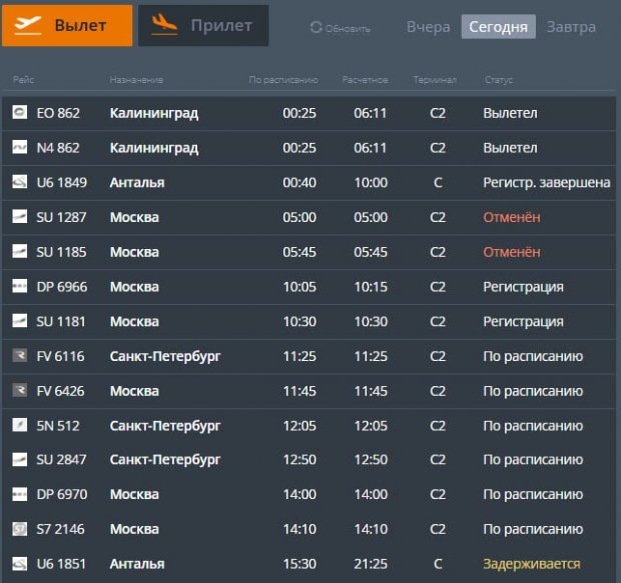Image resolution: width=621 pixels, height=583 pixels.
Task: Select the Завтра day tab
Action: click(x=571, y=27)
